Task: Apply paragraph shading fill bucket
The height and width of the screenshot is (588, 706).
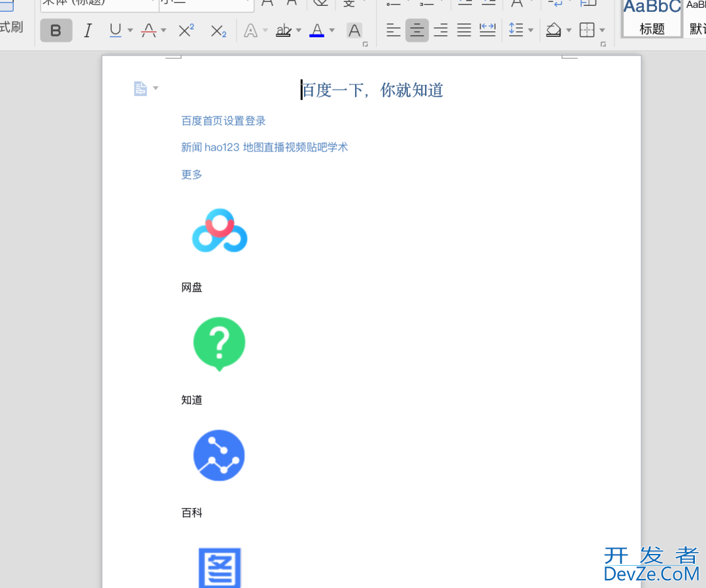Action: click(x=554, y=30)
